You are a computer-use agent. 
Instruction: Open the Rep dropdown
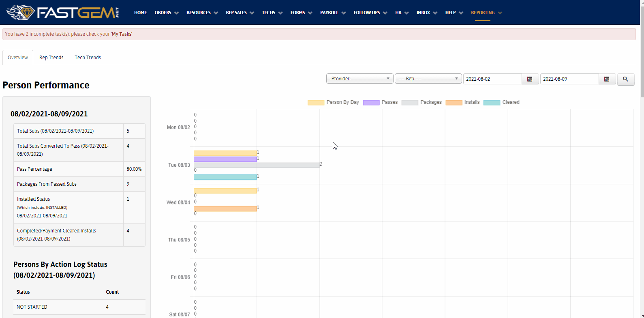(x=428, y=79)
